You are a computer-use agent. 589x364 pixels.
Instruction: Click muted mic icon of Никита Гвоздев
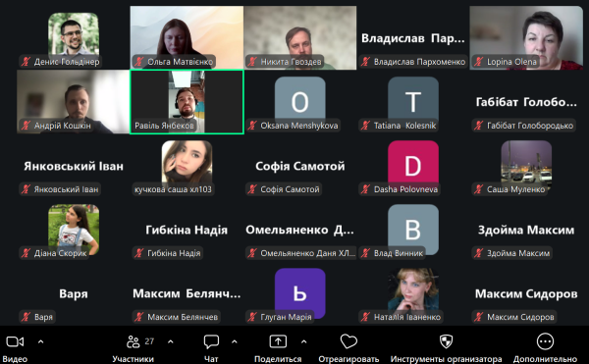tap(252, 62)
